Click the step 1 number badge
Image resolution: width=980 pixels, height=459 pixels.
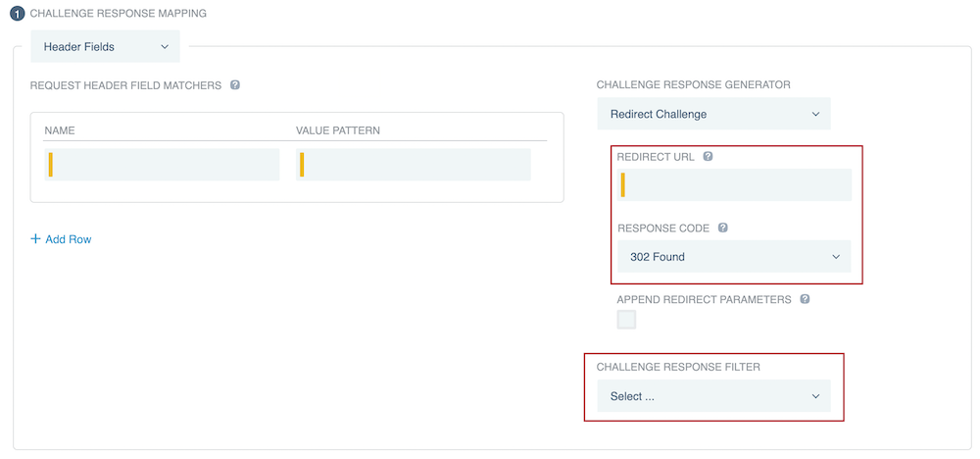19,14
